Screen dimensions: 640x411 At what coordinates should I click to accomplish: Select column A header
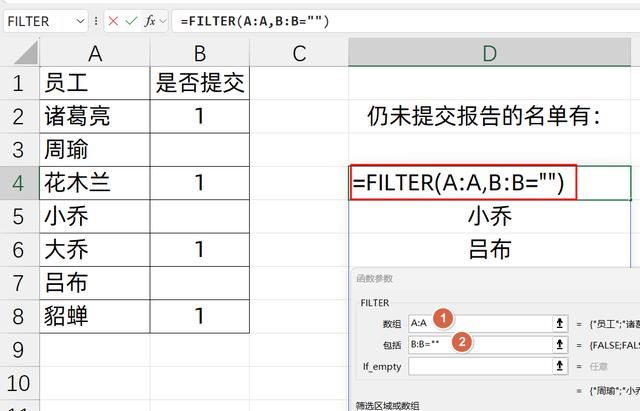coord(95,53)
